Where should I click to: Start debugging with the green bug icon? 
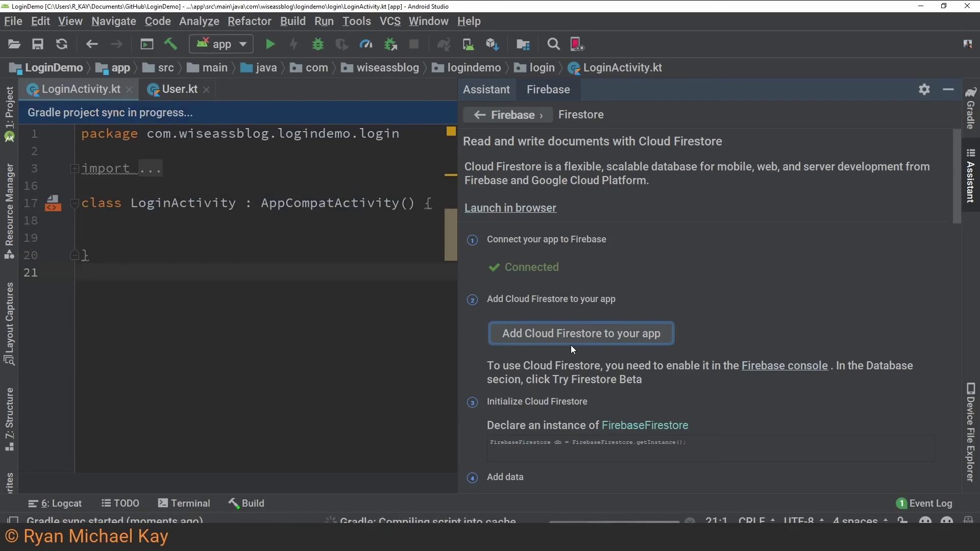tap(318, 44)
